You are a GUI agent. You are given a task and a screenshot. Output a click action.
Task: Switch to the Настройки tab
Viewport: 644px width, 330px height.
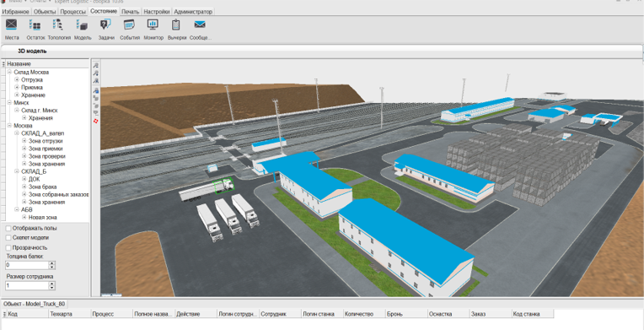pyautogui.click(x=157, y=12)
